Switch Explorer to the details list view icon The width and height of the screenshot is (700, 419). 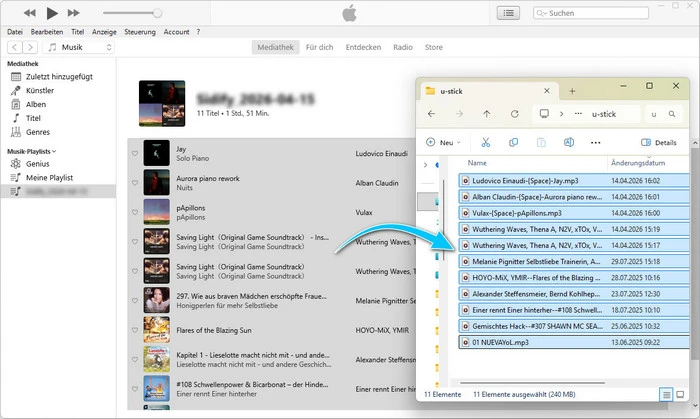[666, 394]
